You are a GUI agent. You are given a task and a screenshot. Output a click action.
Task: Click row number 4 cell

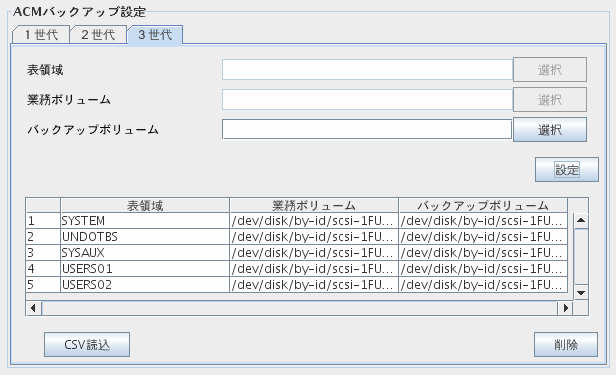click(43, 269)
